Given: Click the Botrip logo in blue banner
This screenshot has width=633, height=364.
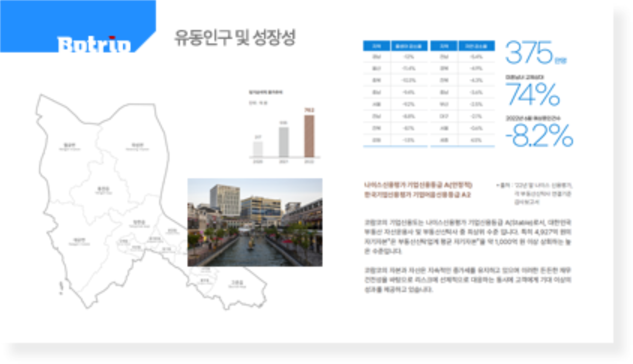Looking at the screenshot, I should point(94,44).
